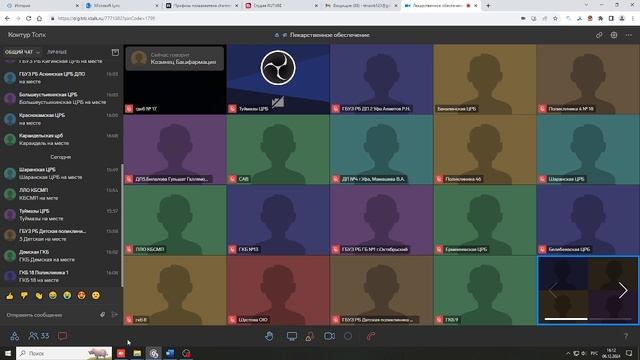Viewport: 640px width, 360px height.
Task: Switch to the ЛИЧНЫЕ chat tab
Action: pos(57,52)
